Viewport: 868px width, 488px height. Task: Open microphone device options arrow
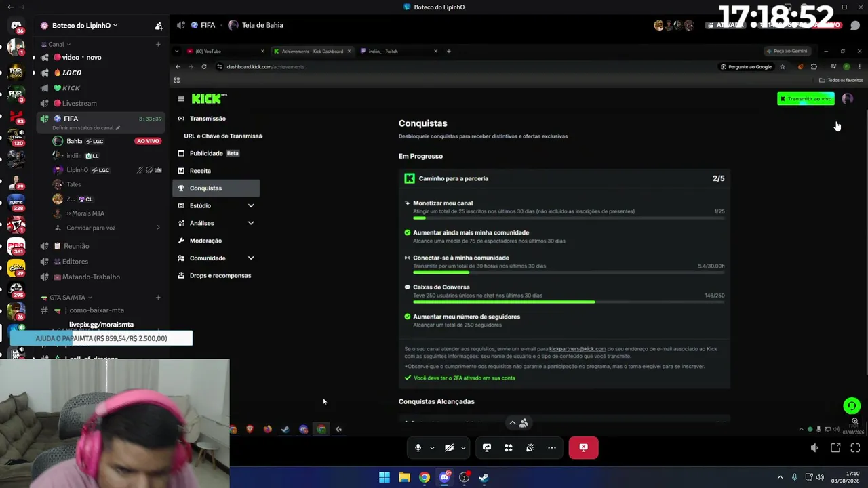(x=432, y=448)
